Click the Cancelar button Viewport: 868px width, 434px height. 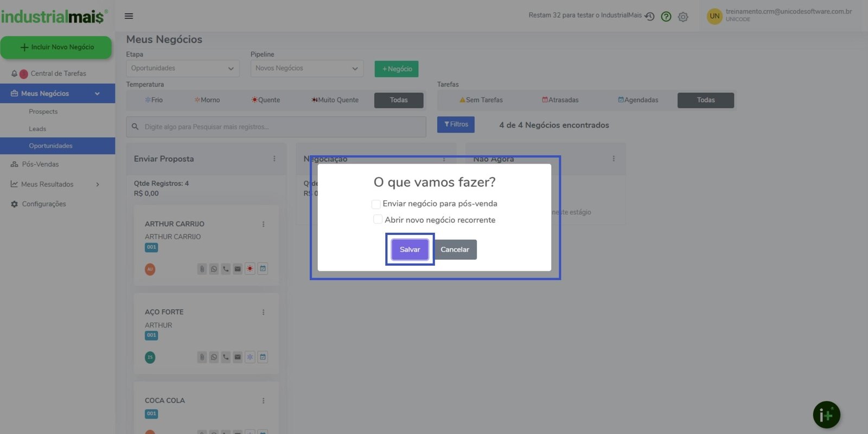pos(455,250)
